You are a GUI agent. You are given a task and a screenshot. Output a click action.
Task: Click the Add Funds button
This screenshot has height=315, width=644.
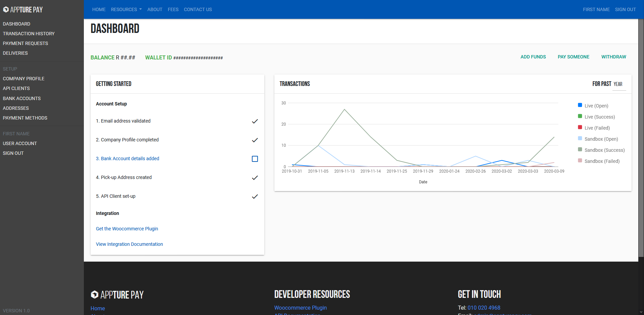(x=533, y=57)
